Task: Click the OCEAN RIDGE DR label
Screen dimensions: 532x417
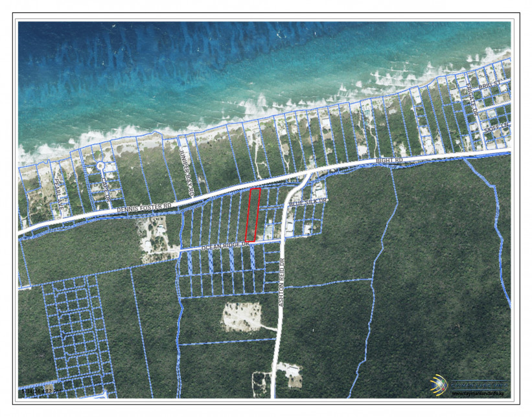Action: click(x=226, y=246)
